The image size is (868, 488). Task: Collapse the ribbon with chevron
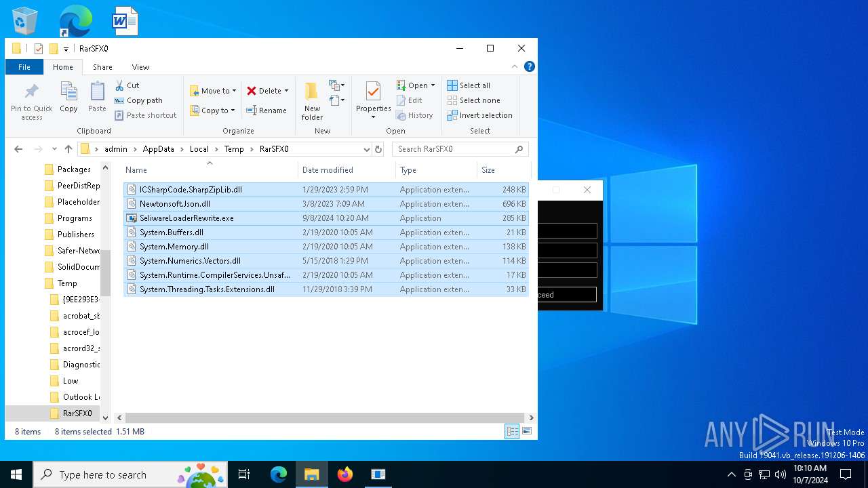click(x=515, y=66)
